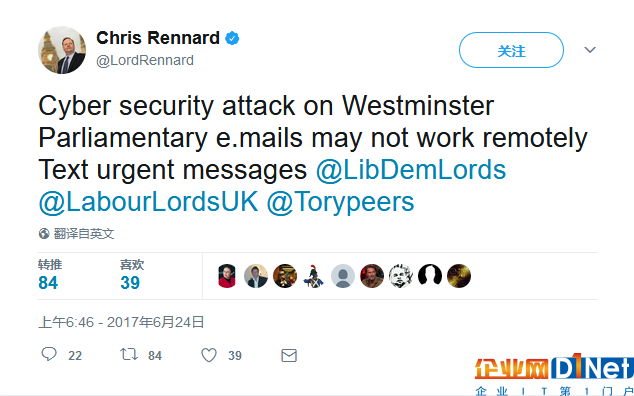The height and width of the screenshot is (396, 634).
Task: Click the blue verified badge
Action: coord(232,38)
